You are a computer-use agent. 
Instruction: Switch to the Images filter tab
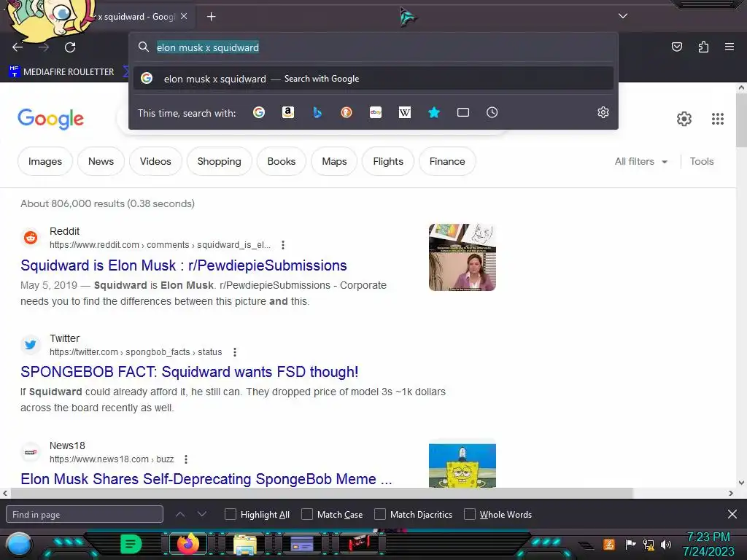pyautogui.click(x=44, y=161)
